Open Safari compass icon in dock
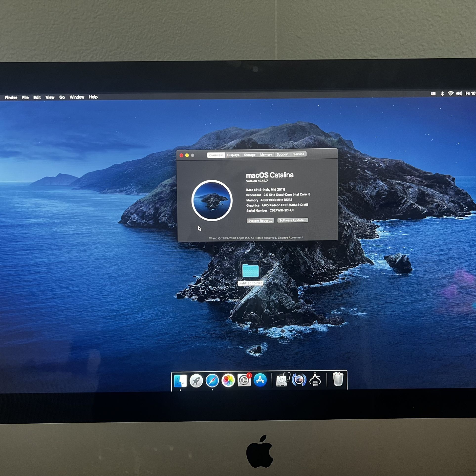 pos(212,381)
